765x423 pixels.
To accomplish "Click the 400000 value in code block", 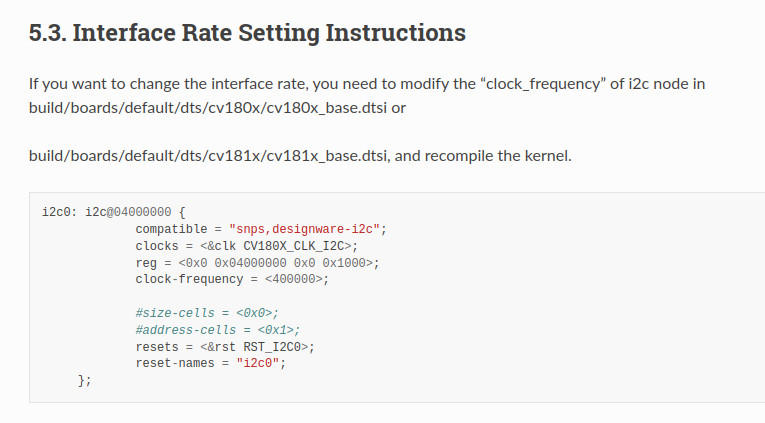I will pyautogui.click(x=294, y=280).
